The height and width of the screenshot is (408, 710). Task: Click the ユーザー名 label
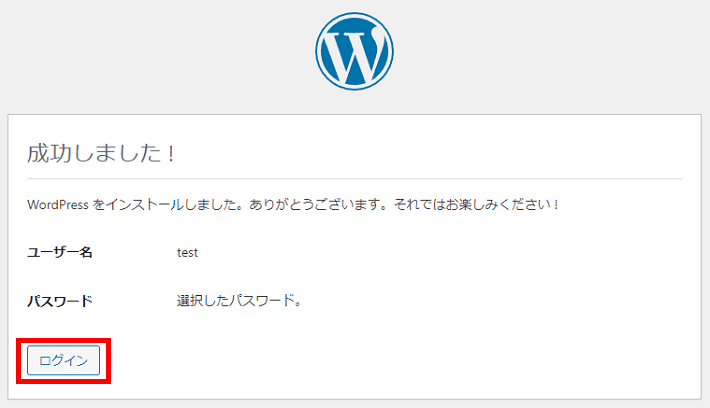pos(59,253)
